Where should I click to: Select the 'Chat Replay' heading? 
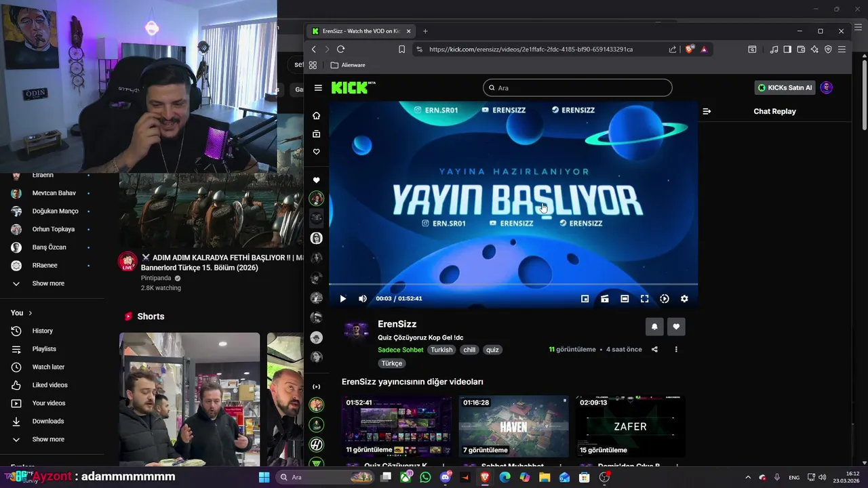pos(774,111)
